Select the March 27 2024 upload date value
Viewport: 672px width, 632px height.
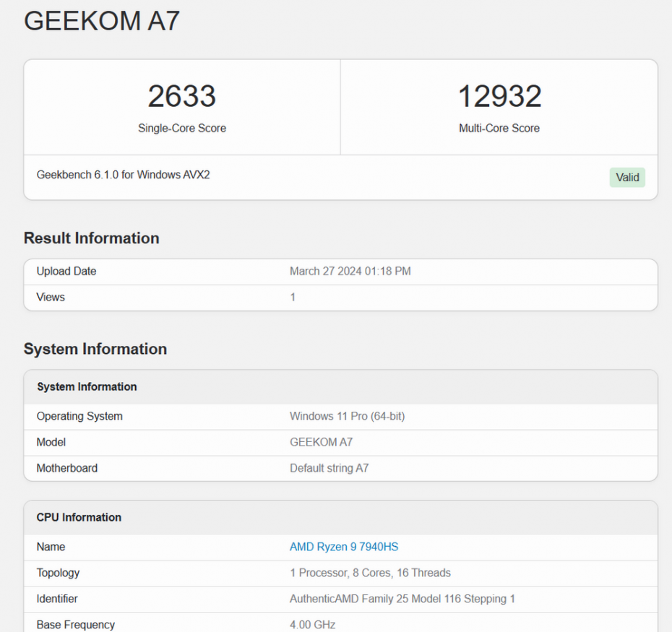tap(350, 272)
